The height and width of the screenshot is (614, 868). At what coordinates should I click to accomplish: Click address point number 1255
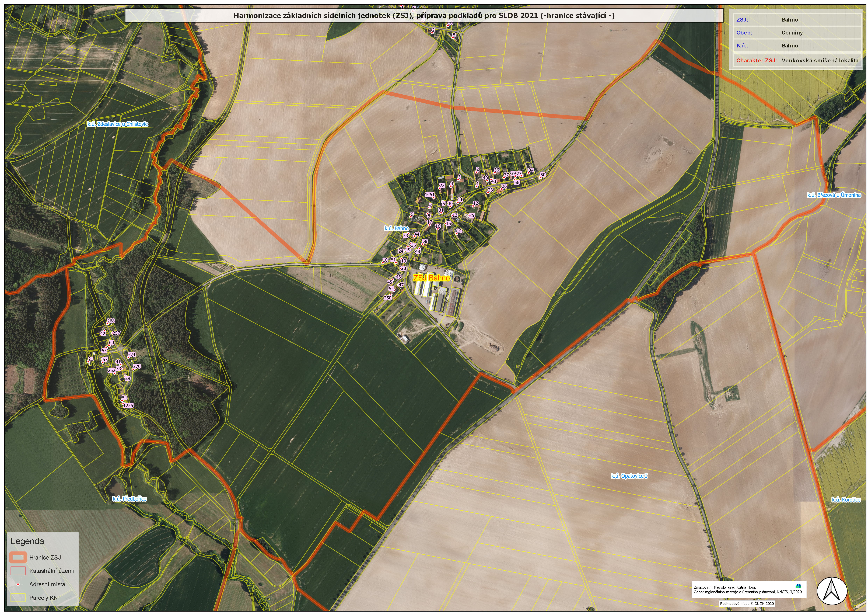128,405
